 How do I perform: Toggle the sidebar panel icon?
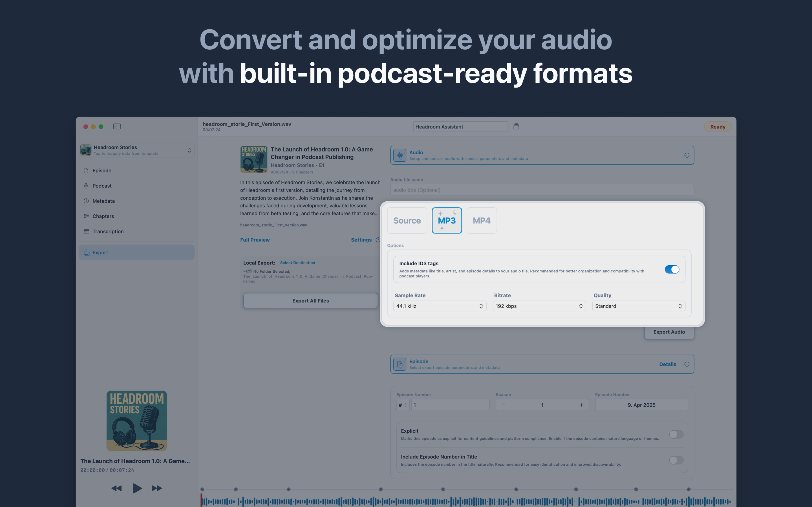(117, 126)
